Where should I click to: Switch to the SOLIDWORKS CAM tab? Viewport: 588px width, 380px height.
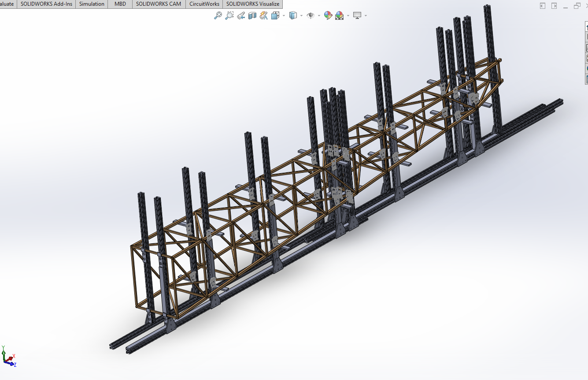tap(159, 4)
